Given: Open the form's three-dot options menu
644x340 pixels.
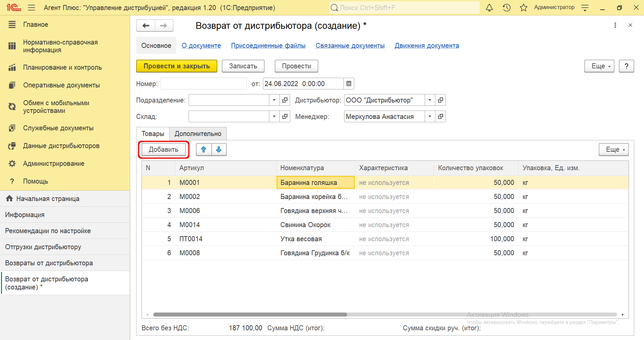Looking at the screenshot, I should (615, 25).
